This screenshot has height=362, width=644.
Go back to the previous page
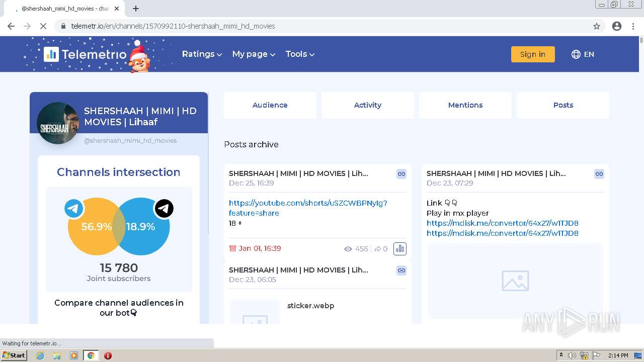pyautogui.click(x=11, y=26)
